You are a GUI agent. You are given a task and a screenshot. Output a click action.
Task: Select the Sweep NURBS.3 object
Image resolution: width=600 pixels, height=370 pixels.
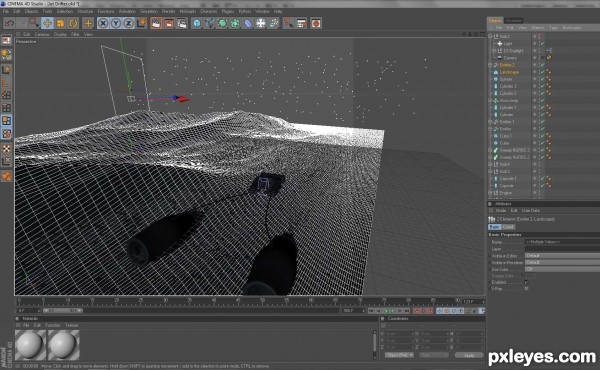click(514, 150)
